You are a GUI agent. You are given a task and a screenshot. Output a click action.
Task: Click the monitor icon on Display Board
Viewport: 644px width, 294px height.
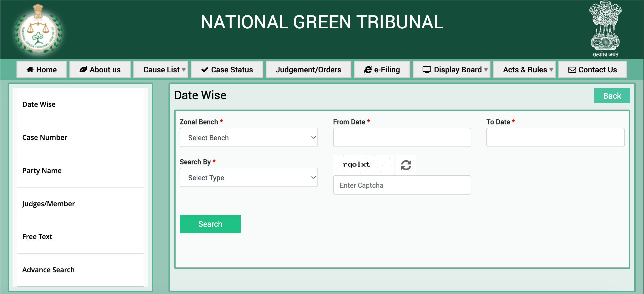[427, 70]
